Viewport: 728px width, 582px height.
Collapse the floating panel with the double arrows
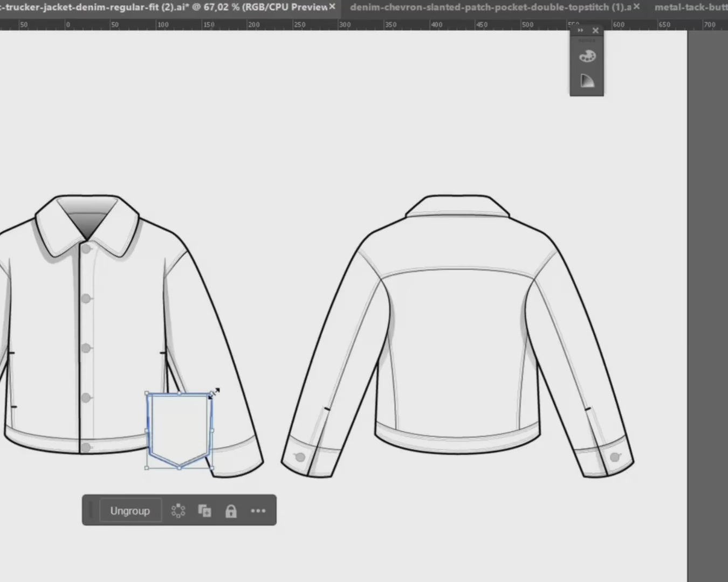point(581,30)
